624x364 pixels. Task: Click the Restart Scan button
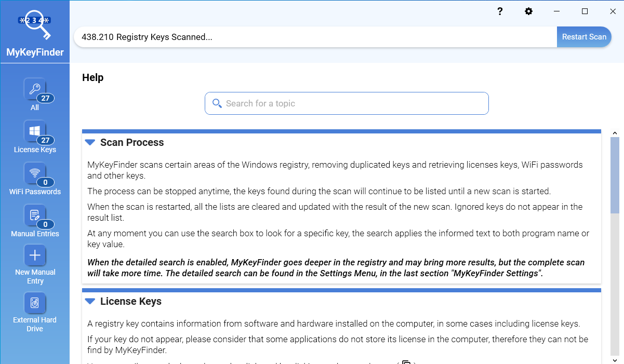pyautogui.click(x=584, y=37)
